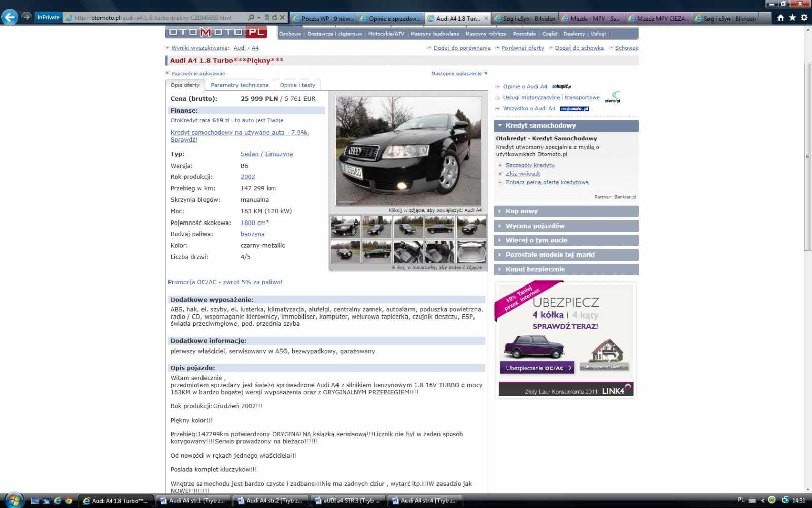Viewport: 812px width, 508px height.
Task: Click Promocja OC/AC zwrot 5% link
Action: tap(225, 282)
